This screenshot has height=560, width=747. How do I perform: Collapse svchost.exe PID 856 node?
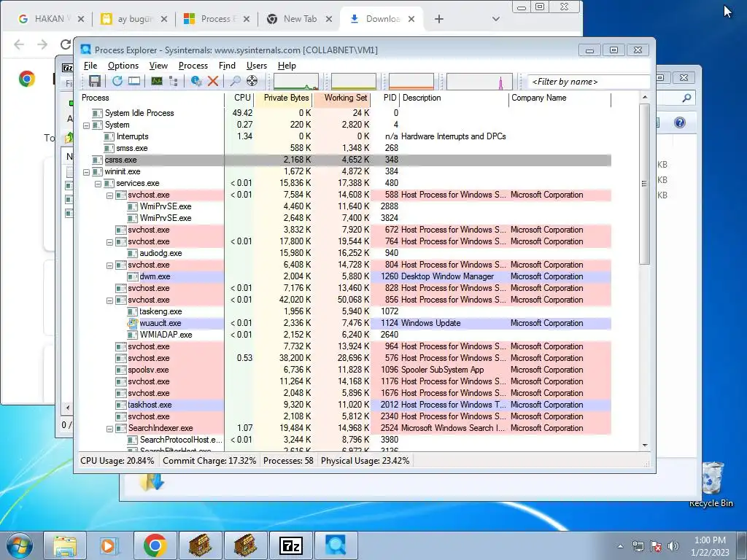tap(109, 300)
